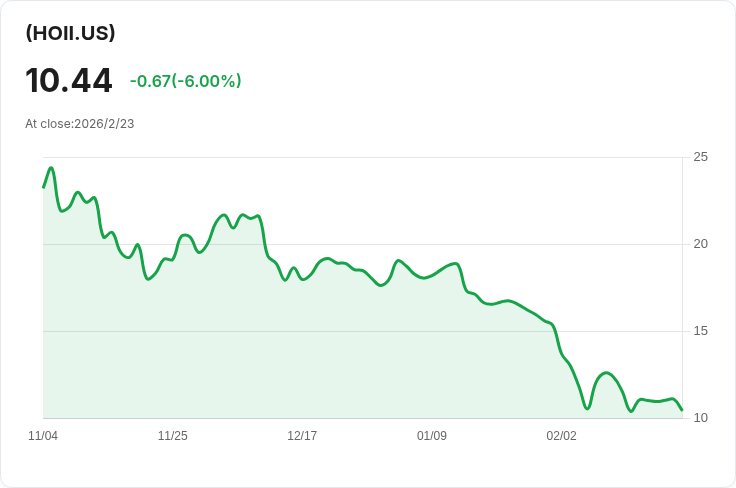Screen dimensions: 736x488
Task: Select the 02/02 date axis label
Action: coord(561,436)
